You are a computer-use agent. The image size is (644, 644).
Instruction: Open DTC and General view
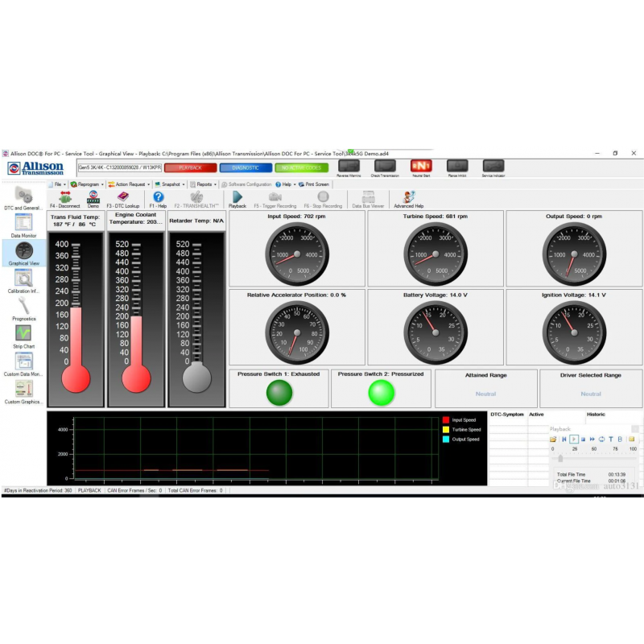click(23, 196)
